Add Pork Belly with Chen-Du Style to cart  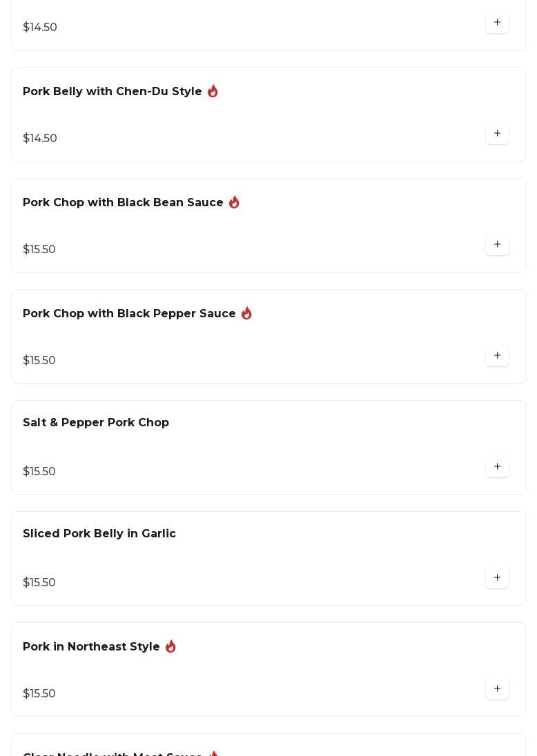[497, 133]
